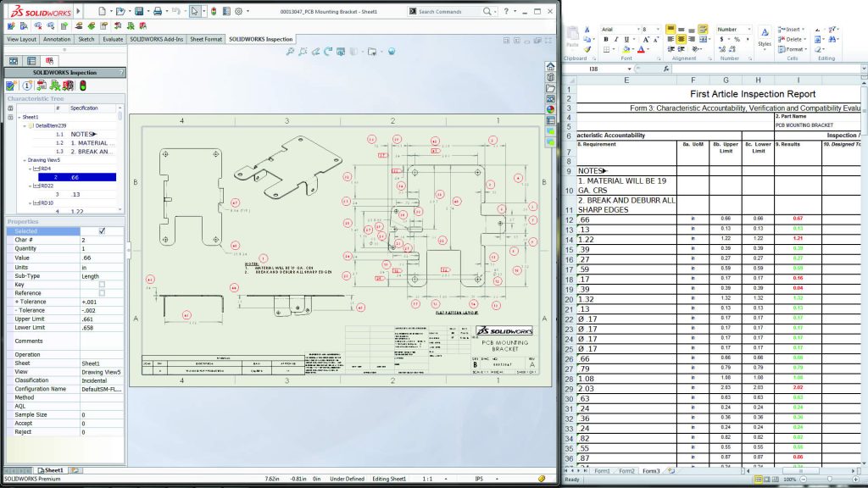The image size is (868, 488).
Task: Open the Sheet Format tab in the CommandManager
Action: click(206, 39)
